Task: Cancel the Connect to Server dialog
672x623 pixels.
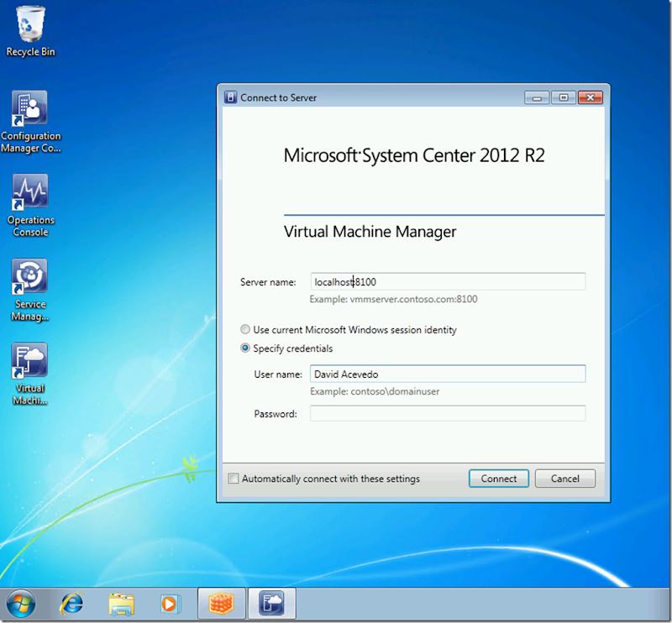Action: pos(564,479)
